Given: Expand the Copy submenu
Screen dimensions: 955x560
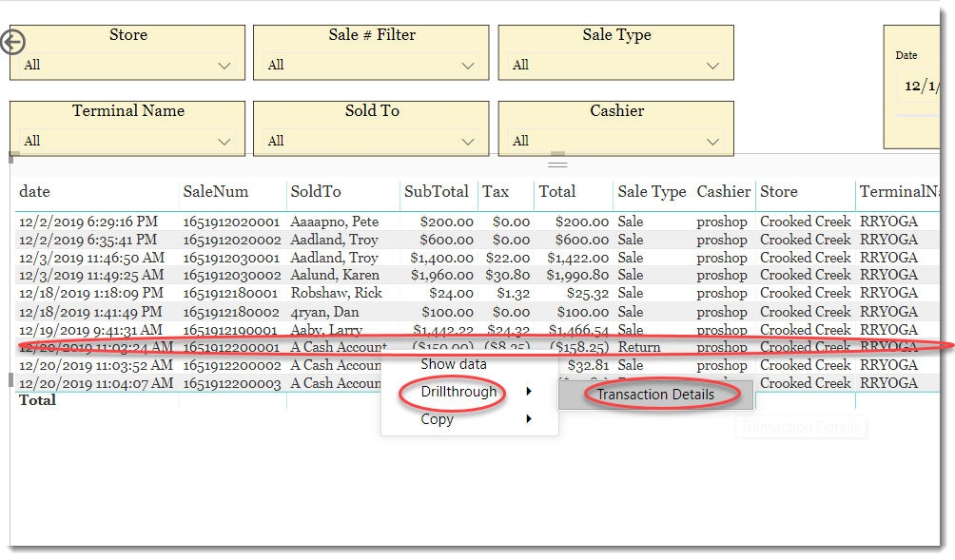Looking at the screenshot, I should (x=438, y=418).
